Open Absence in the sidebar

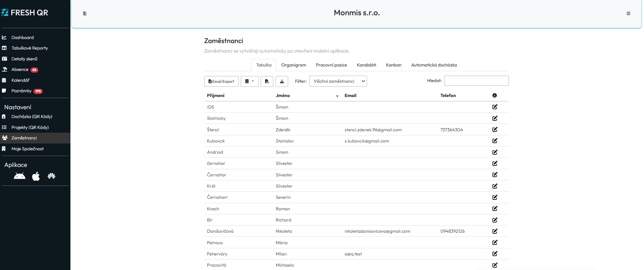pyautogui.click(x=20, y=70)
